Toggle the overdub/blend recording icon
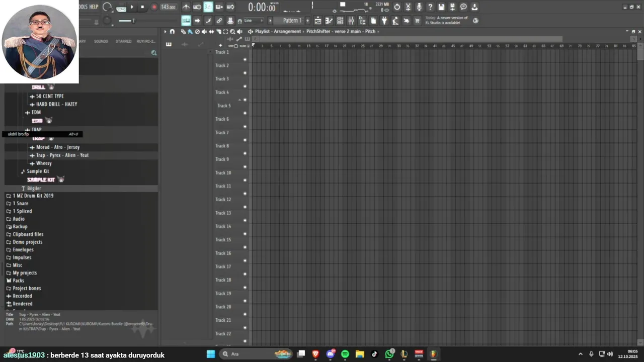 [219, 7]
